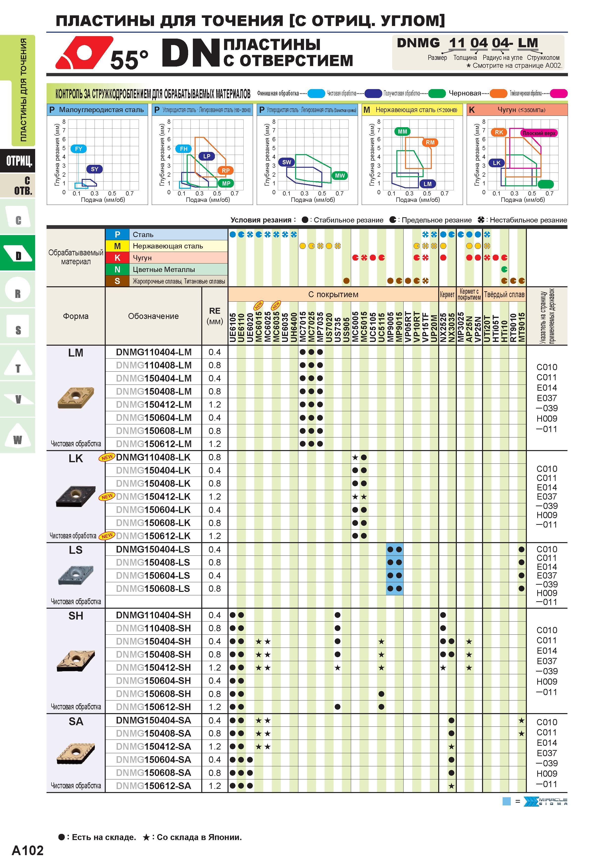
Task: Click the 'MT9015' grade column header
Action: click(x=522, y=327)
